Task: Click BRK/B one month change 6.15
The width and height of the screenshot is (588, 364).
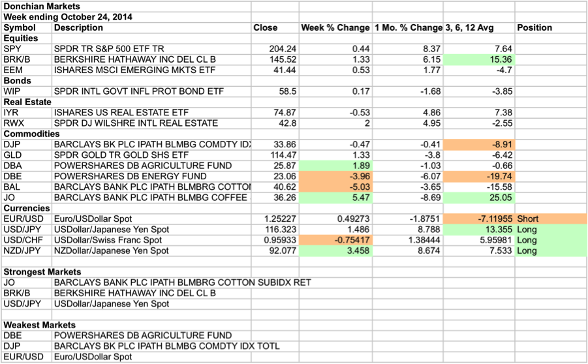Action: [408, 59]
